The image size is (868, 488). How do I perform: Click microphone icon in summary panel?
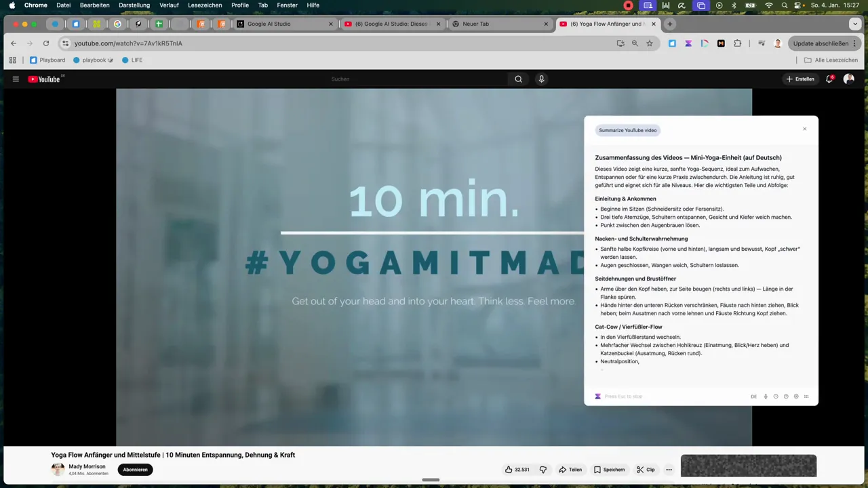pyautogui.click(x=766, y=396)
